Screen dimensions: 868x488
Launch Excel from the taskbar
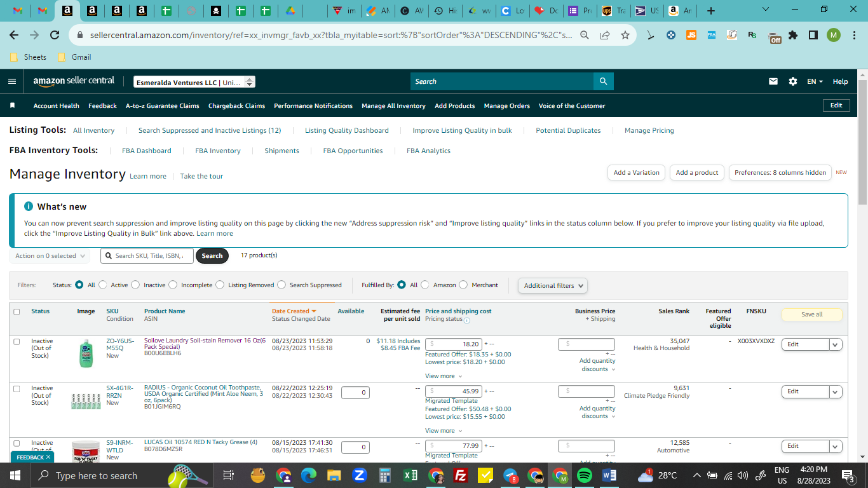pos(410,475)
